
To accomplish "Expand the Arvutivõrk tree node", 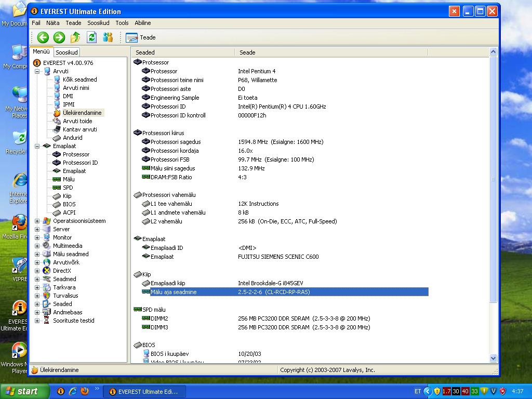I will 37,262.
